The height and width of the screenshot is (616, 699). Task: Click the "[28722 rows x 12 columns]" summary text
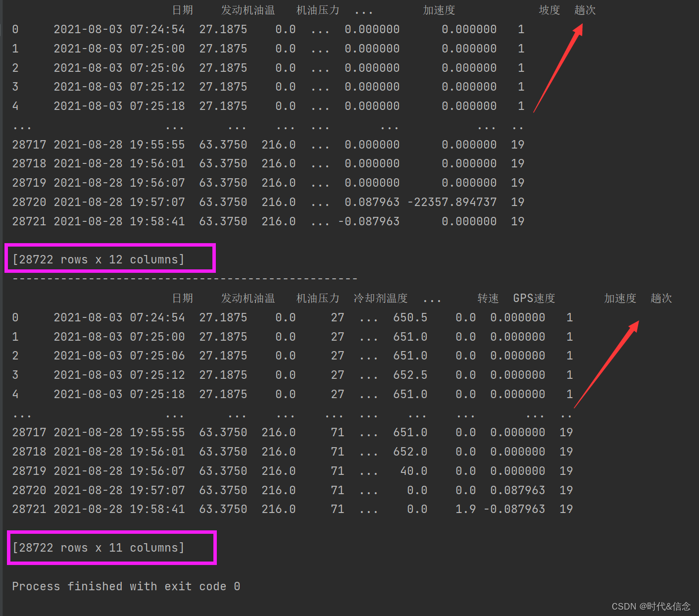(98, 259)
